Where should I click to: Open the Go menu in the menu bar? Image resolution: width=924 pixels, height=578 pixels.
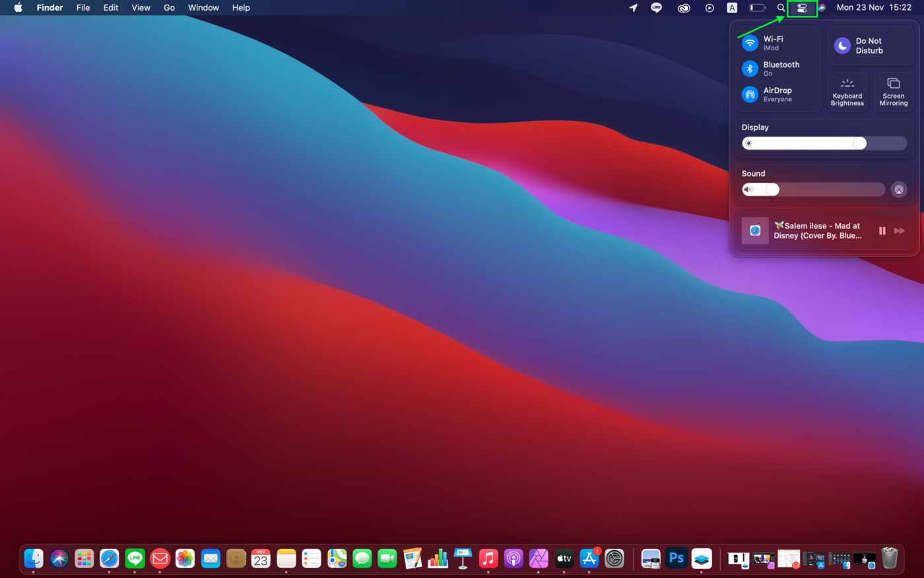coord(169,7)
